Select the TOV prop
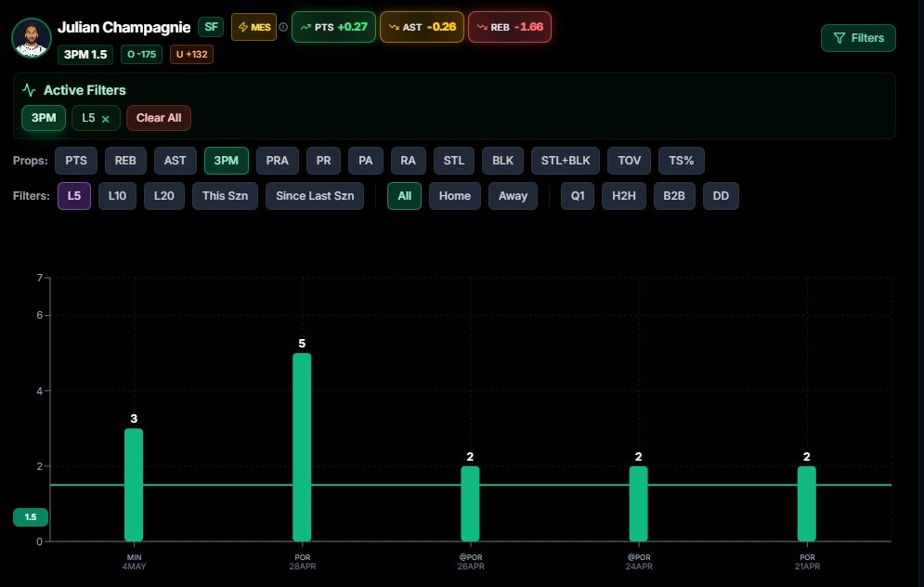Image resolution: width=924 pixels, height=587 pixels. pyautogui.click(x=630, y=161)
